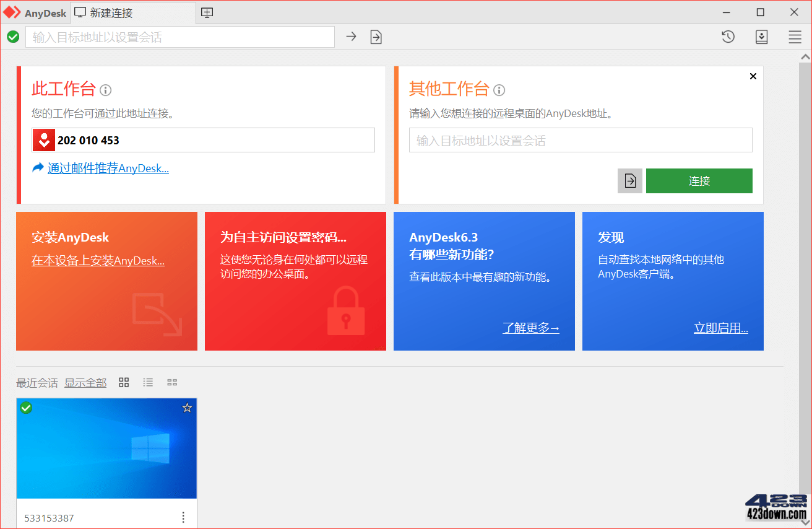This screenshot has width=812, height=529.
Task: Star the 533153387 session as favorite
Action: click(187, 408)
